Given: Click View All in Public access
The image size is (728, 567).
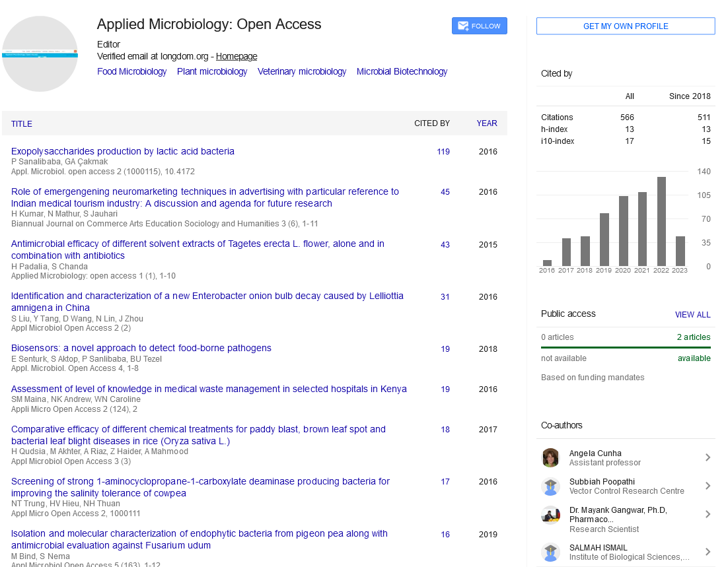Looking at the screenshot, I should click(x=692, y=315).
